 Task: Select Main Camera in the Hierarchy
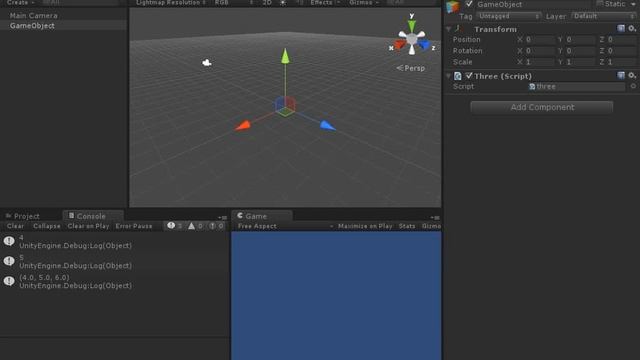[x=33, y=16]
